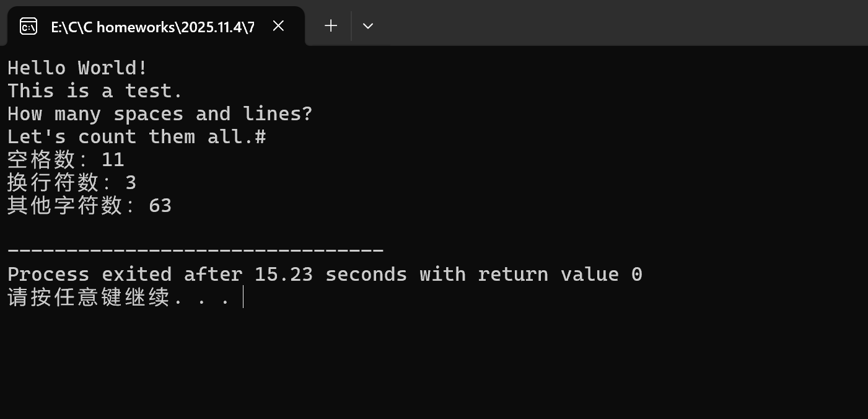Viewport: 868px width, 419px height.
Task: Click the "How many spaces and lines?" line
Action: click(160, 114)
